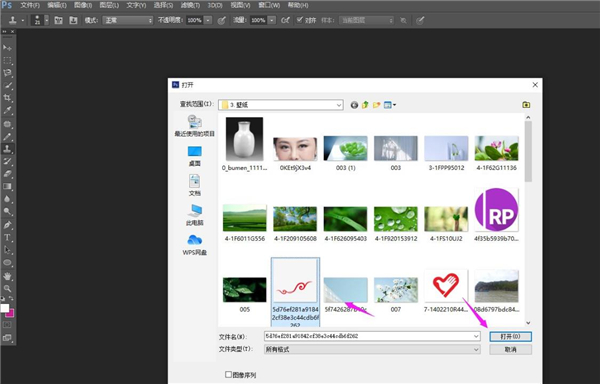The height and width of the screenshot is (384, 600).
Task: Enable the 图像序列 checkbox
Action: pos(228,374)
